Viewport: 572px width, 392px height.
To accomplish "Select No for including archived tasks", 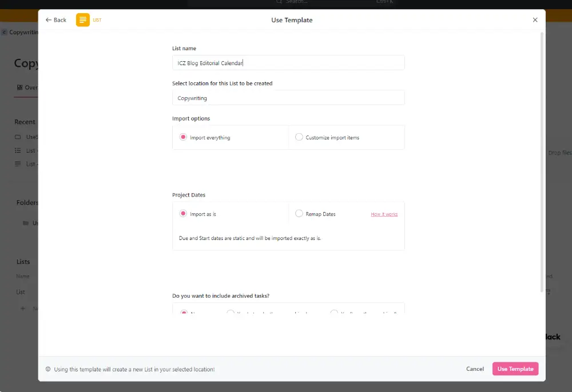I will pyautogui.click(x=184, y=312).
